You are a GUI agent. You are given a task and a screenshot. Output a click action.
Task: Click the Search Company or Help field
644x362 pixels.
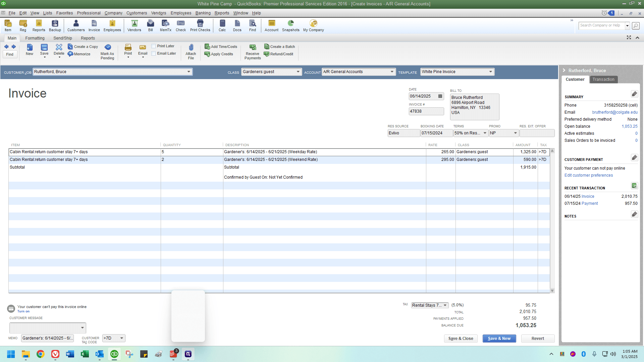tap(602, 25)
